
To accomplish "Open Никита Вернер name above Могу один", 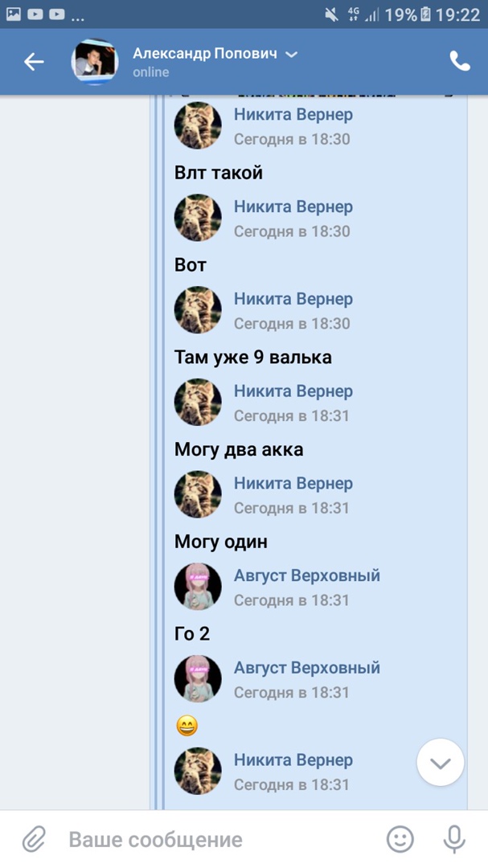I will click(x=293, y=484).
